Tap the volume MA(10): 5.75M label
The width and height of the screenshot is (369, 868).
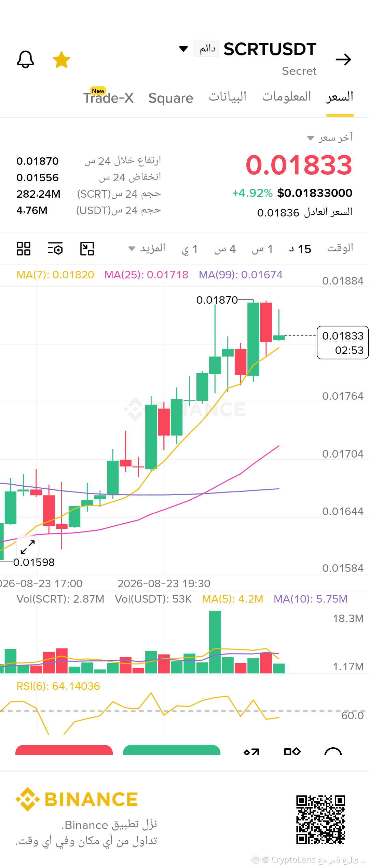[311, 599]
